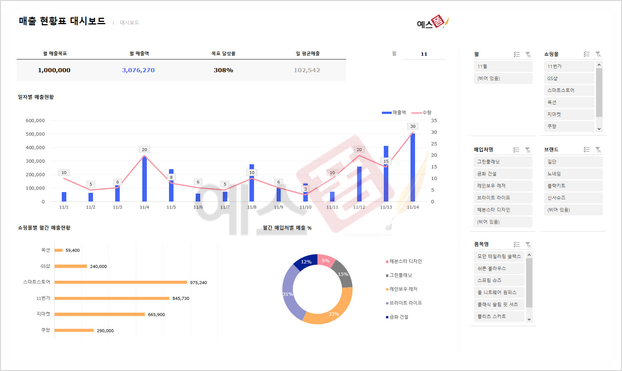Select 금화 건설 in the 매입처명 slicer
The width and height of the screenshot is (622, 371).
(x=503, y=174)
